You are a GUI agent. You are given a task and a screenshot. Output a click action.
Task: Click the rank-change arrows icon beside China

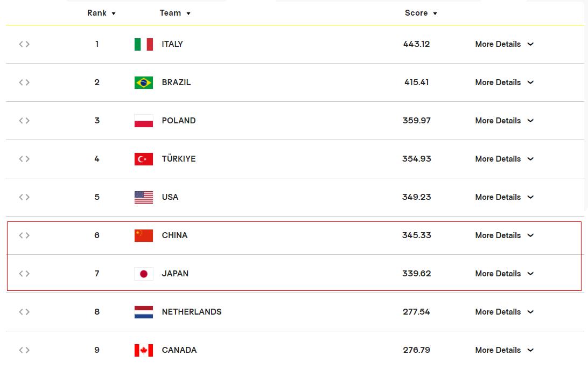(x=24, y=235)
